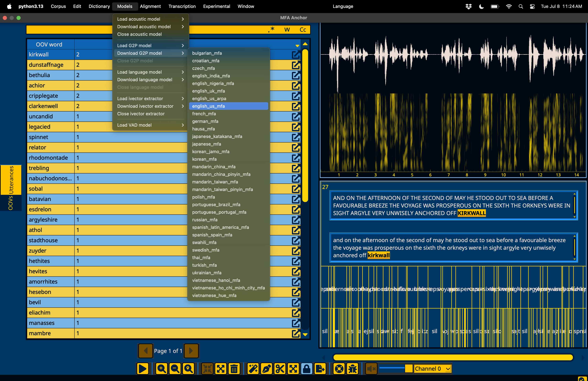The height and width of the screenshot is (381, 588).
Task: Expand the Load language model submenu
Action: [x=150, y=72]
